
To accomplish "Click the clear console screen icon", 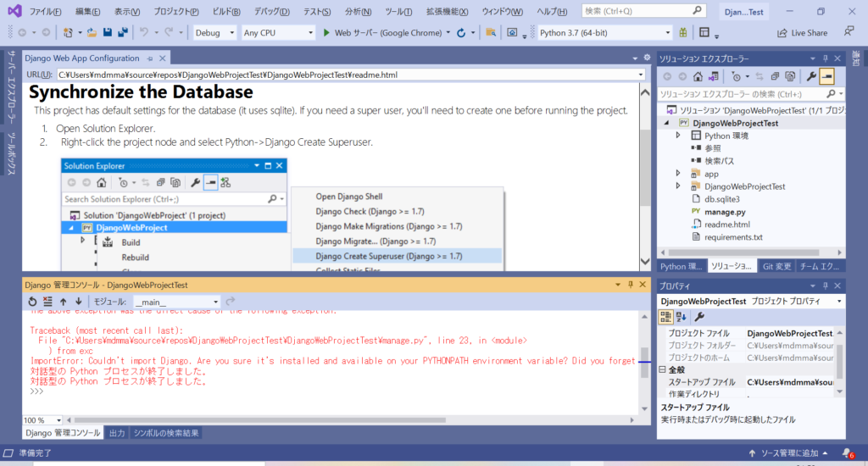I will point(47,302).
